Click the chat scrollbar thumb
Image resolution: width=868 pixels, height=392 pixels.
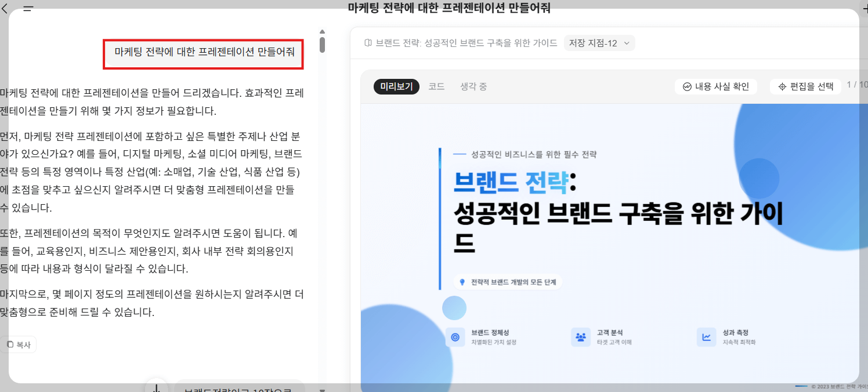click(322, 45)
